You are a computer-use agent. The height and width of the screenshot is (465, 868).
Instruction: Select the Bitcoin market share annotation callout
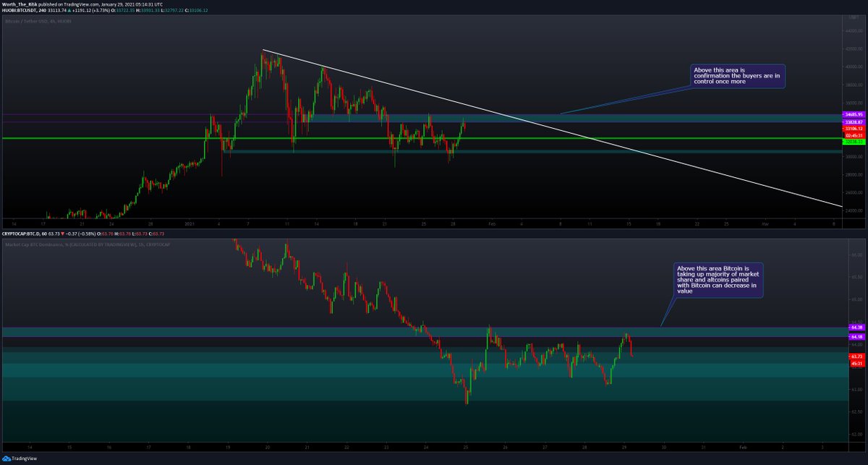tap(718, 280)
